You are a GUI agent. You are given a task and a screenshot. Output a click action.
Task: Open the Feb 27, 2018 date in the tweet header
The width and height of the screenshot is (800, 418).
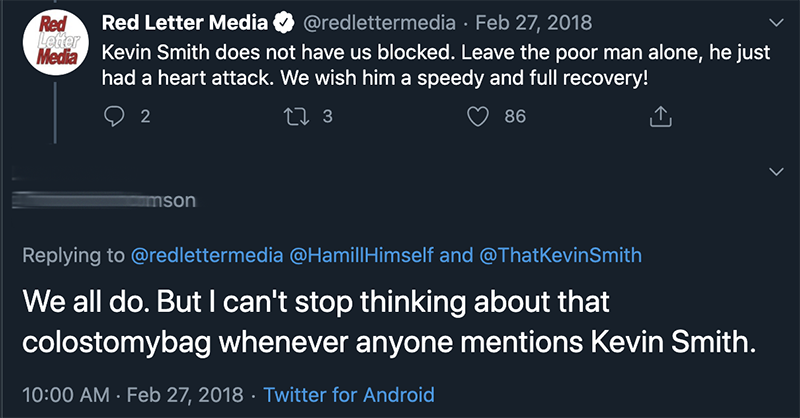(534, 23)
